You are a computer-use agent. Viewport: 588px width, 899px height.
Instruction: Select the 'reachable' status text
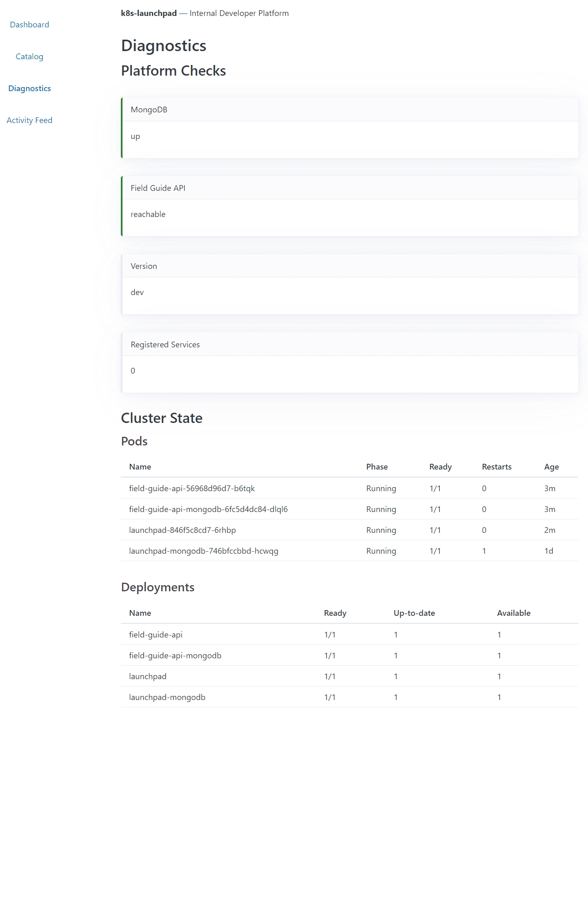point(148,214)
